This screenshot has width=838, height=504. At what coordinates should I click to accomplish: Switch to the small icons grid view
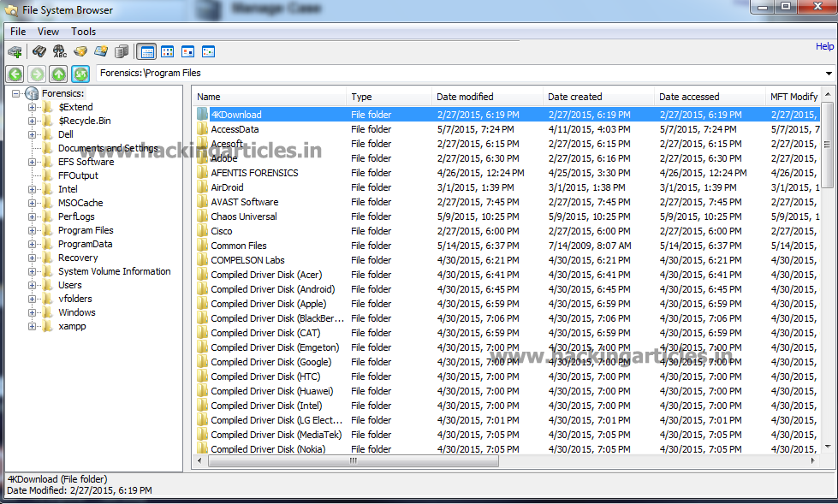tap(167, 52)
